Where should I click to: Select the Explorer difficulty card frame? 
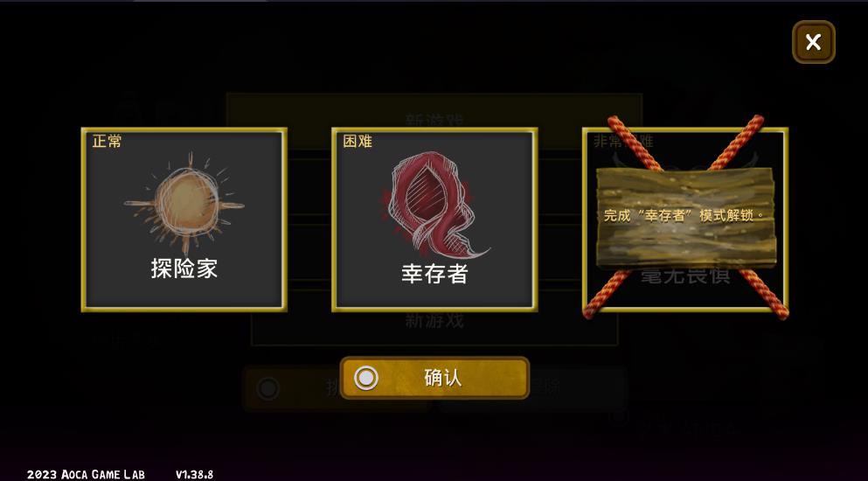click(184, 220)
